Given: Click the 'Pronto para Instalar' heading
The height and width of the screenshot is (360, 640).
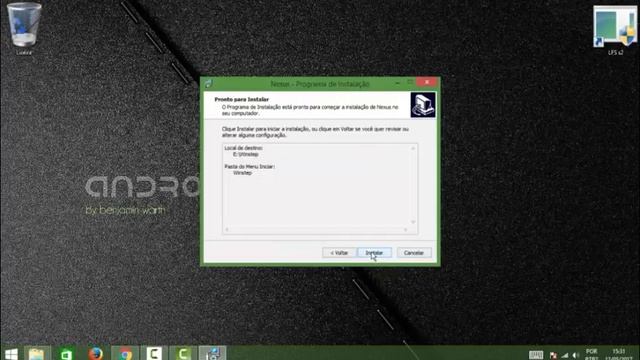Looking at the screenshot, I should click(242, 99).
